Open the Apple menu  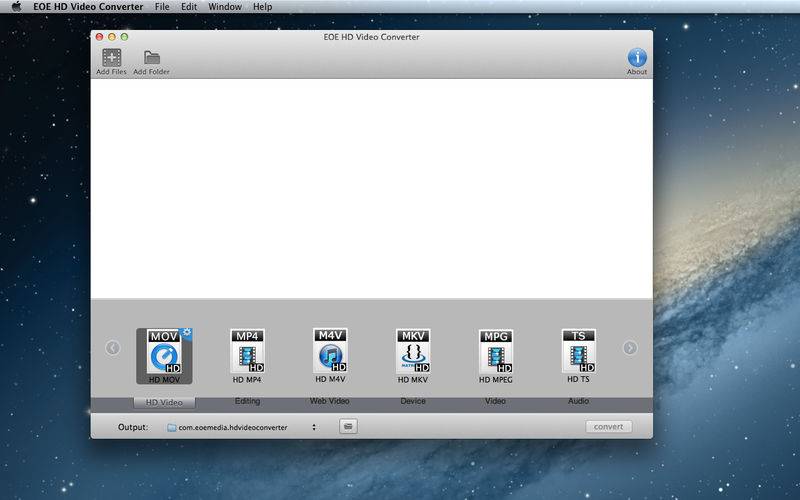click(x=17, y=7)
